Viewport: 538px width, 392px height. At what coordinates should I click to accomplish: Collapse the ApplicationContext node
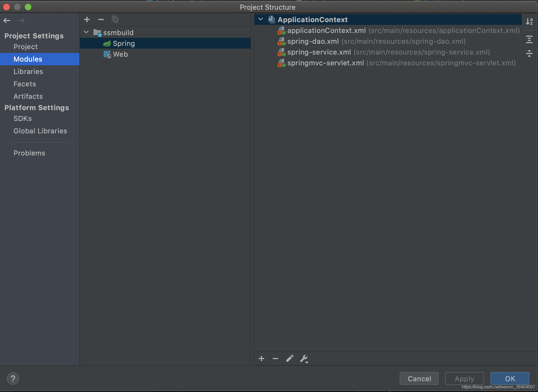(x=261, y=19)
